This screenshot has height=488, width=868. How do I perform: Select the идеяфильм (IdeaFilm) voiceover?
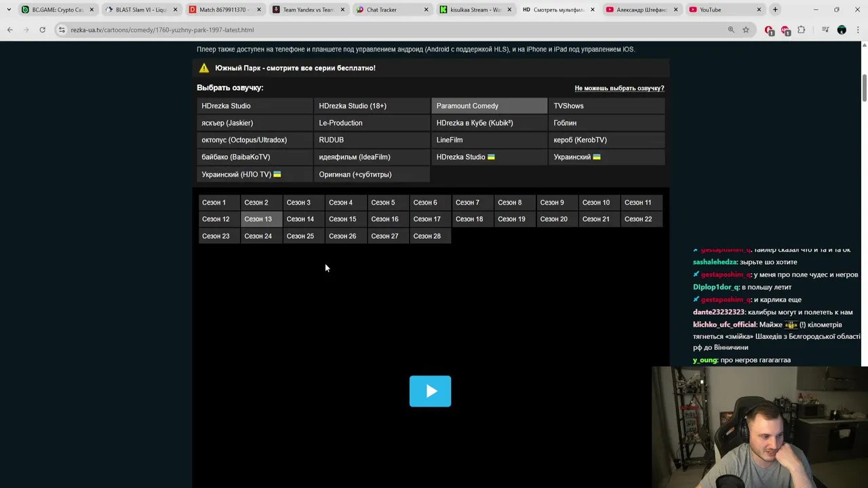[372, 157]
